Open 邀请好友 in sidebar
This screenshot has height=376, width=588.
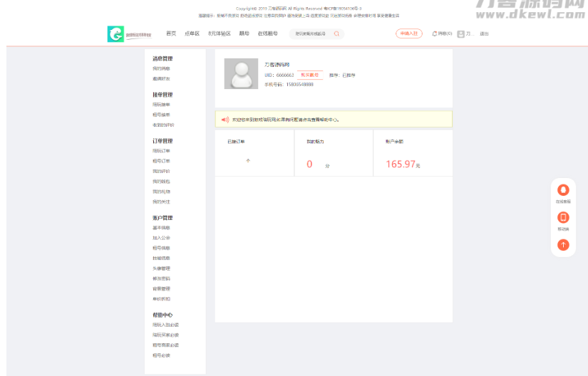161,78
